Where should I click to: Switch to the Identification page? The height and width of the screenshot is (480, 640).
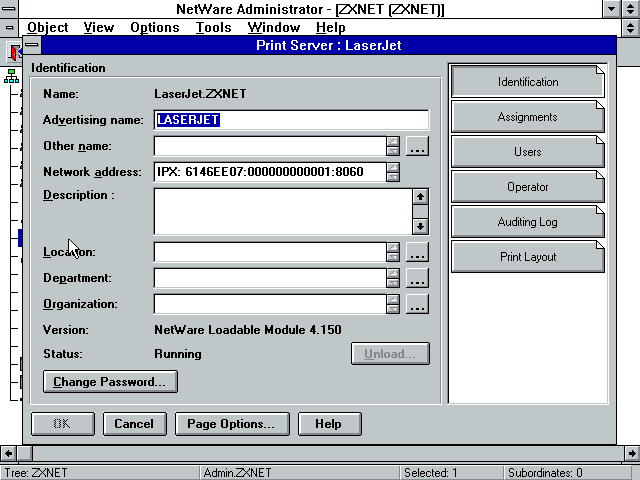point(527,82)
